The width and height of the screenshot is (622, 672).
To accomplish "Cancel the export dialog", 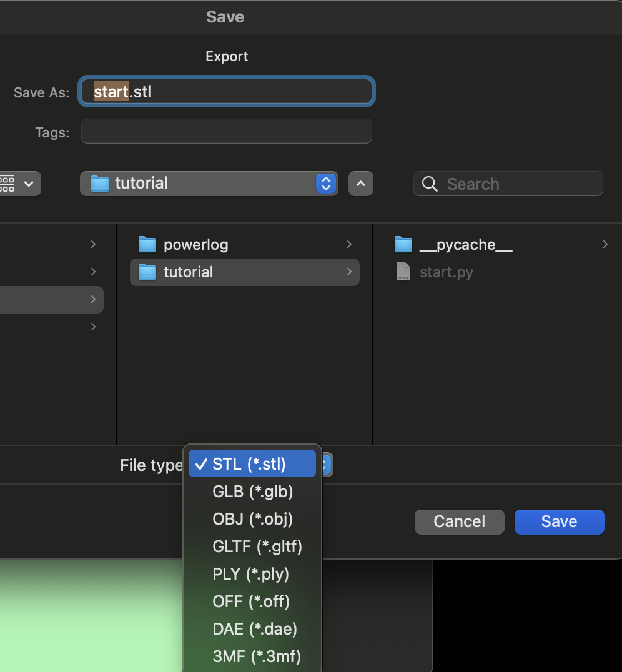I will coord(459,521).
